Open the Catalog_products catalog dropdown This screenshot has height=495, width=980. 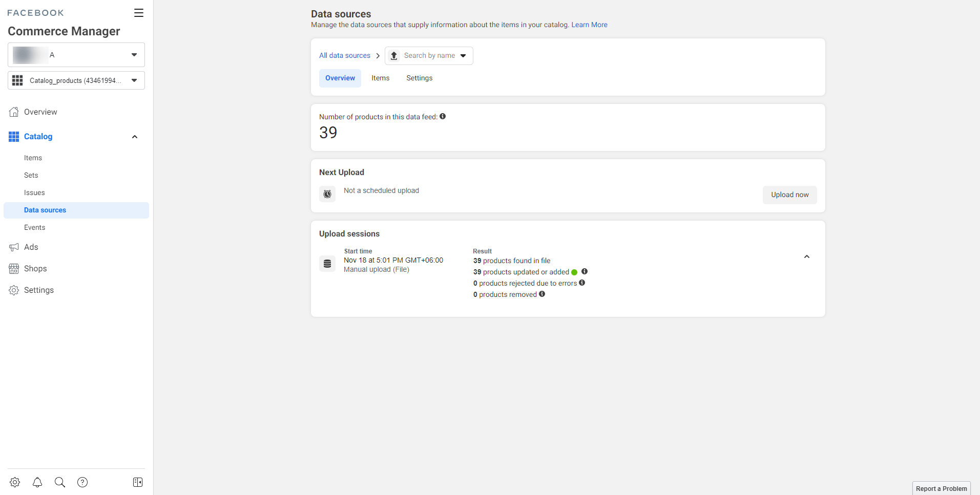pyautogui.click(x=76, y=80)
